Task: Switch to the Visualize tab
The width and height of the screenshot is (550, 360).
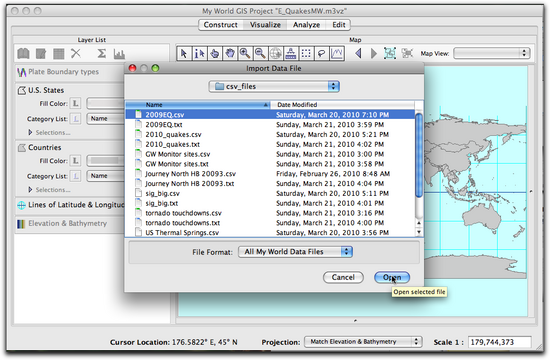Action: click(265, 25)
